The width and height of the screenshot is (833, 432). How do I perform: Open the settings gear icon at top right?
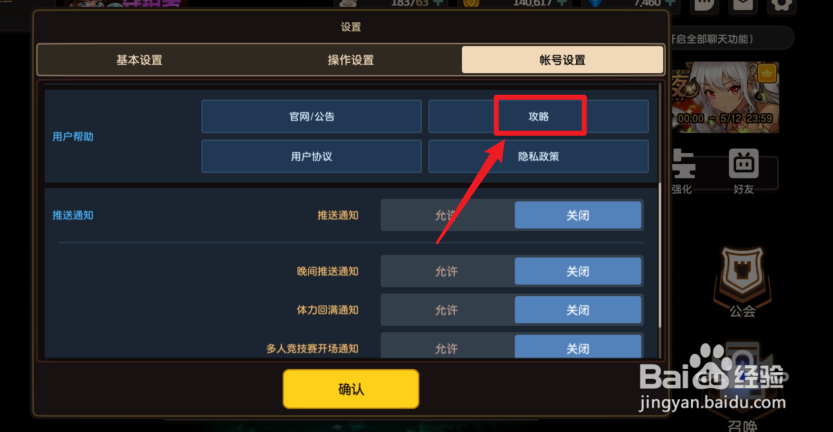tap(782, 5)
